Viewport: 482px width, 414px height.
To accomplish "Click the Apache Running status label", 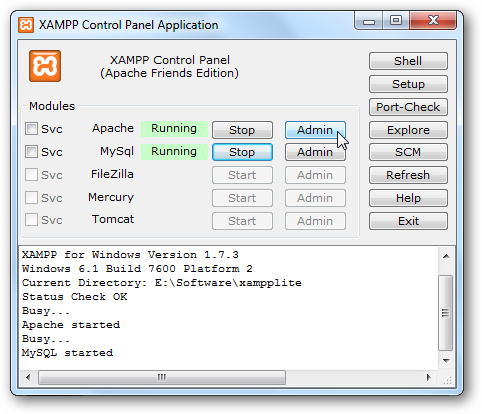I will [x=174, y=129].
